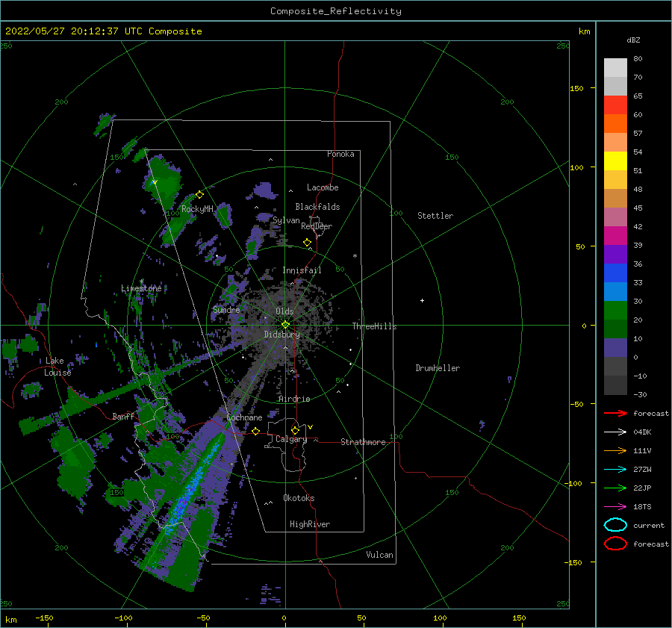Click the orange 111V arrow legend icon

[x=615, y=450]
